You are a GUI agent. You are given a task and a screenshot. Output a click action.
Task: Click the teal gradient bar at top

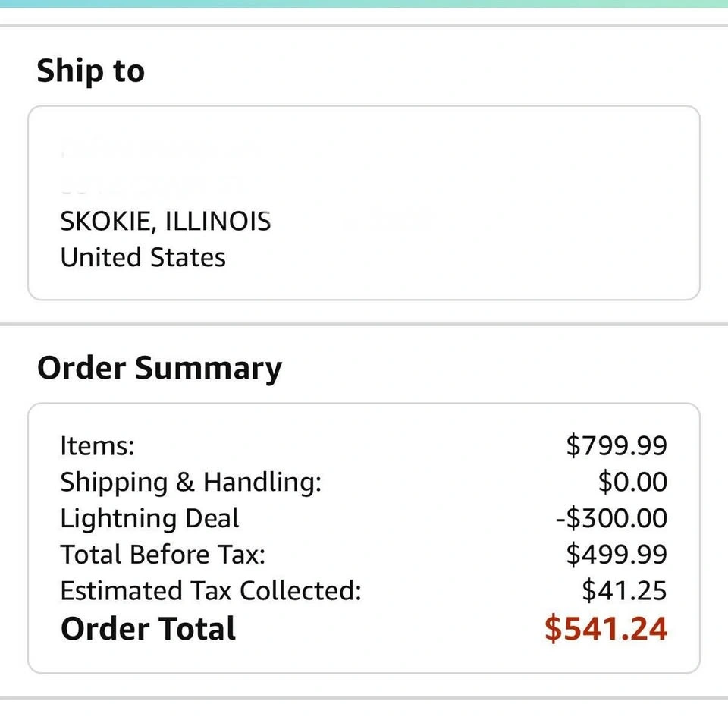pyautogui.click(x=364, y=4)
